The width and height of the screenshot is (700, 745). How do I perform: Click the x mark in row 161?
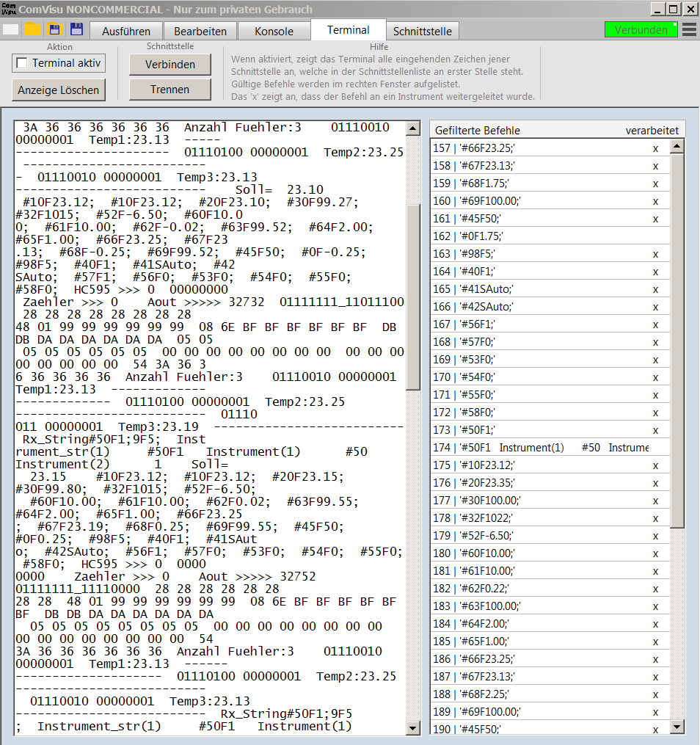coord(655,219)
